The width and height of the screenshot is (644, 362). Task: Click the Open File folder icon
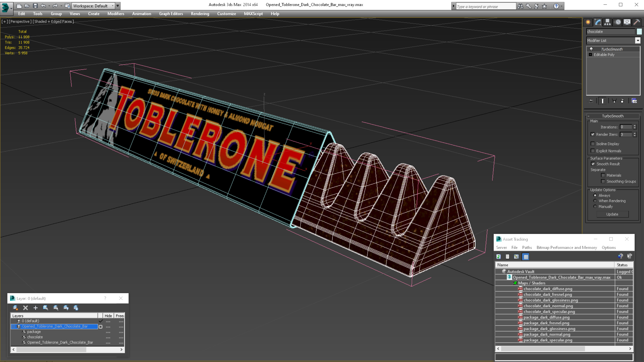click(27, 6)
